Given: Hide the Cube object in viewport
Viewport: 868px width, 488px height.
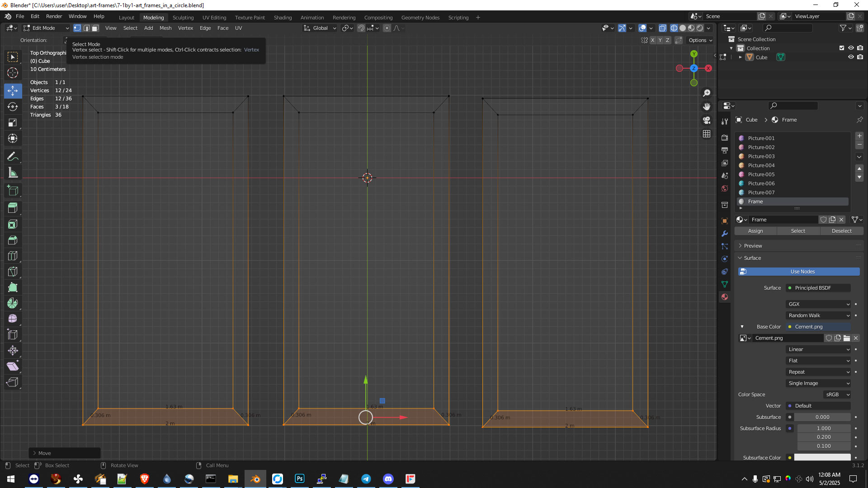Looking at the screenshot, I should click(x=851, y=57).
